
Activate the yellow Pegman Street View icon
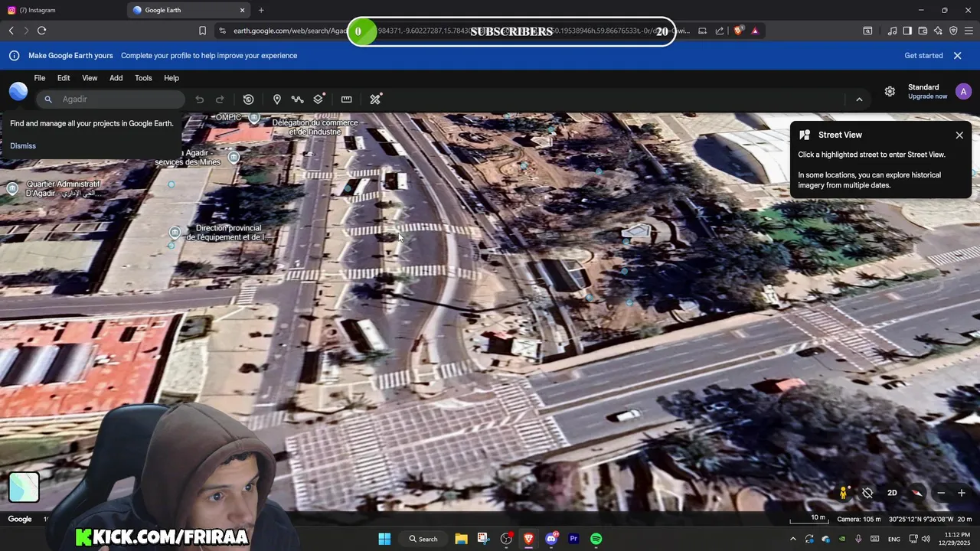[843, 494]
